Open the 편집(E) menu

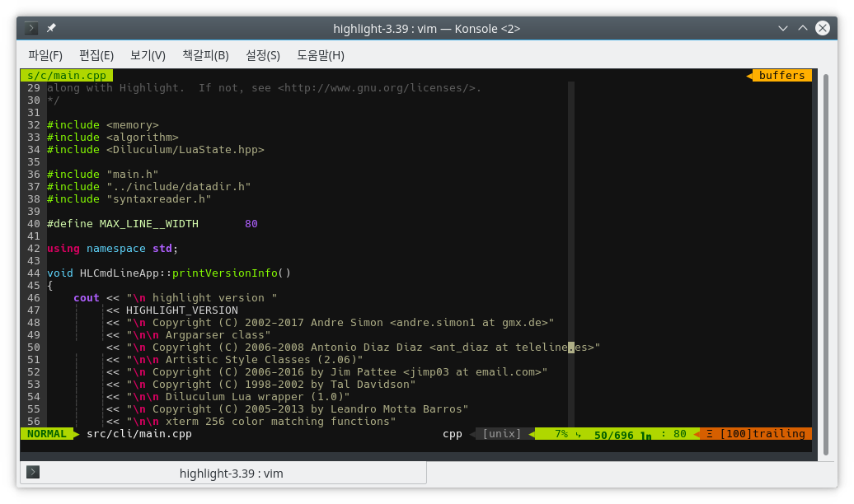coord(96,55)
